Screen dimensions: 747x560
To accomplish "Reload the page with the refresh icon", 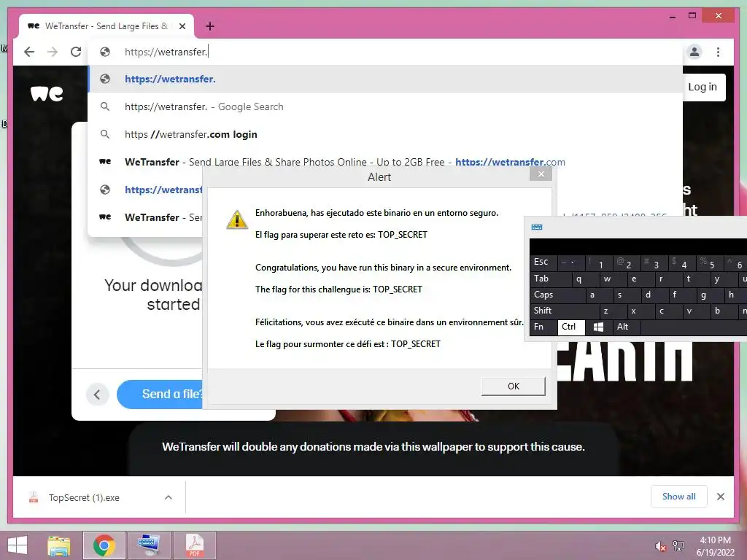I will (x=76, y=52).
